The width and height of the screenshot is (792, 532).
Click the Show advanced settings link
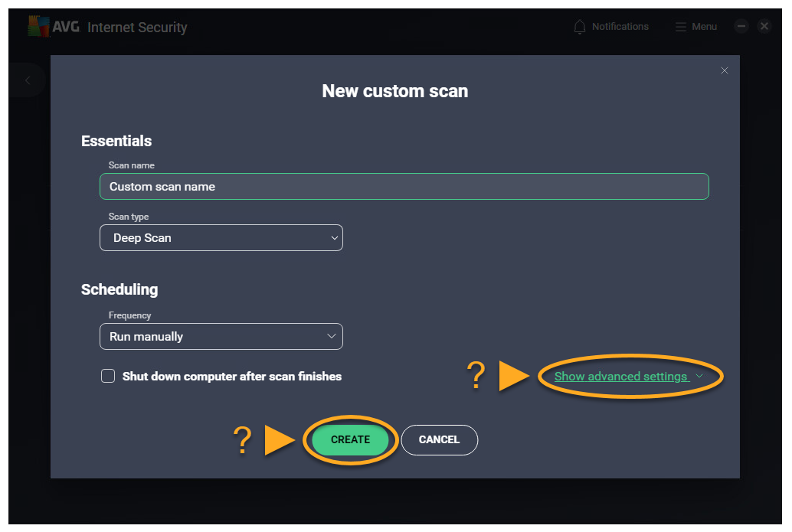pyautogui.click(x=620, y=377)
